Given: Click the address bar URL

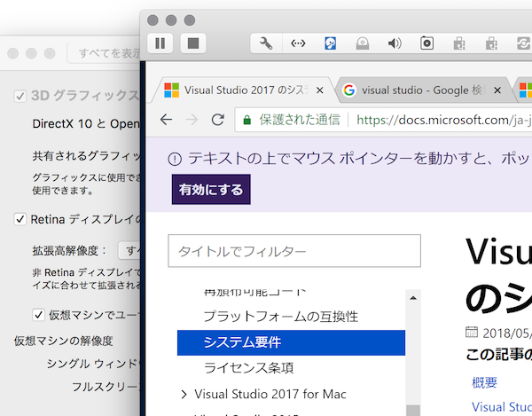Looking at the screenshot, I should (444, 120).
